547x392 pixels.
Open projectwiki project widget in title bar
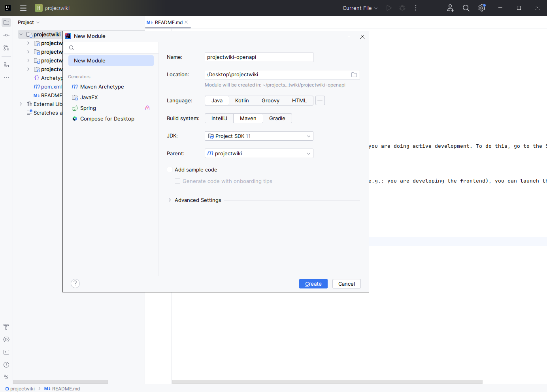53,8
